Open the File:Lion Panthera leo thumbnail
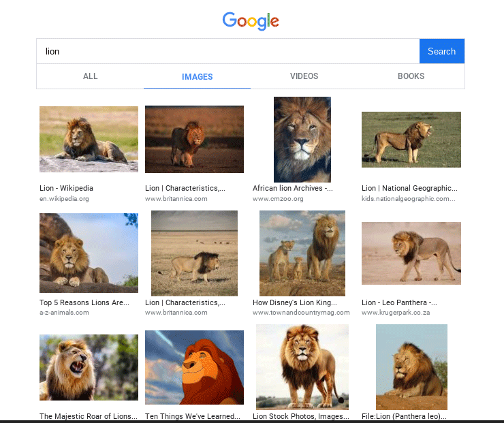Viewport: 504px width, 423px height. point(411,367)
